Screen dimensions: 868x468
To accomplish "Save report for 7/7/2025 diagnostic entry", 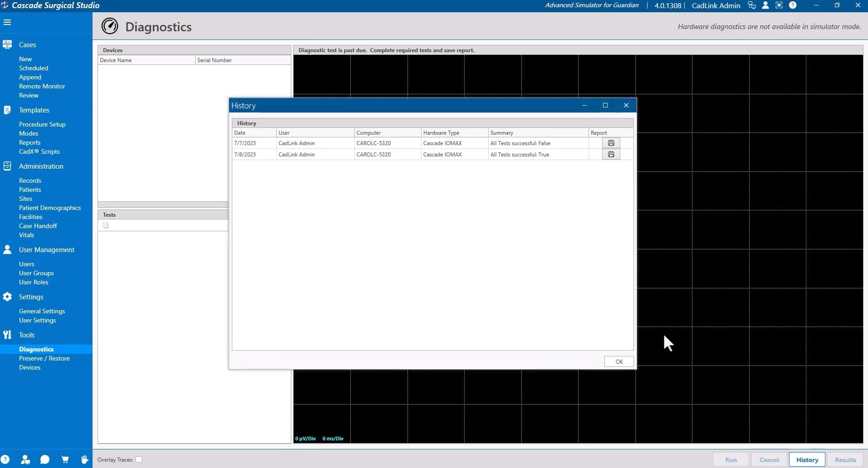I will click(611, 143).
